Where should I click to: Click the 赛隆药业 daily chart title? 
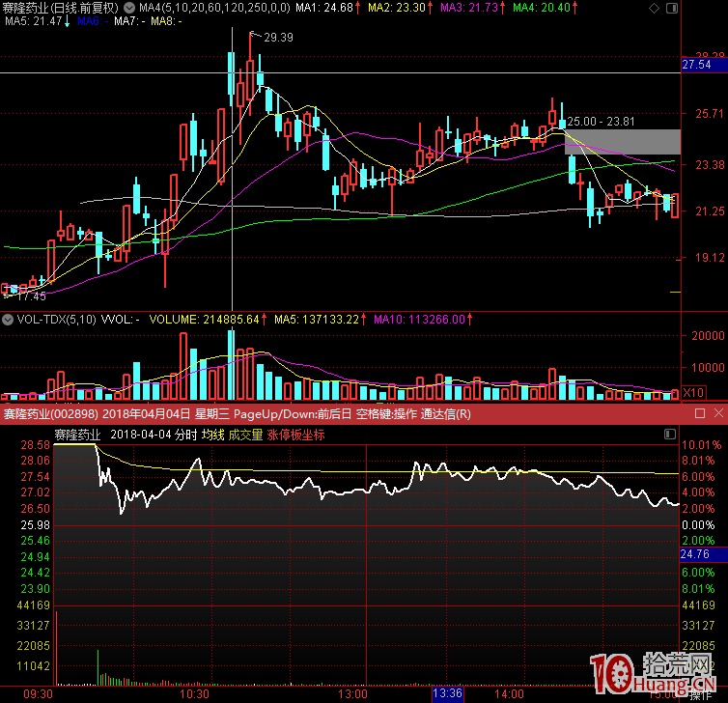click(x=58, y=8)
